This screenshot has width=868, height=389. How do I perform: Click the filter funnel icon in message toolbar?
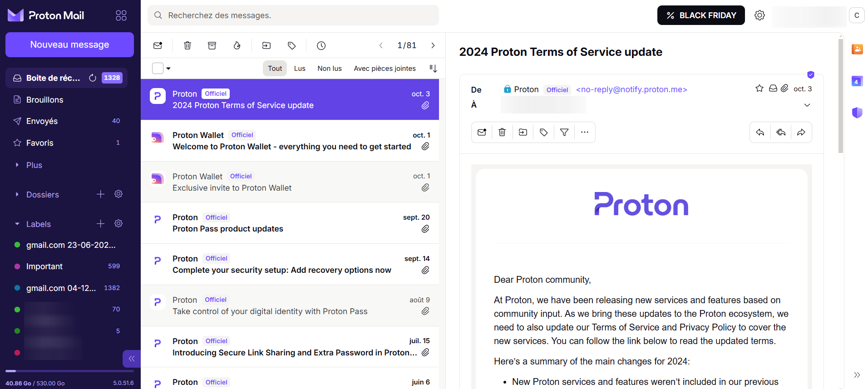coord(564,133)
